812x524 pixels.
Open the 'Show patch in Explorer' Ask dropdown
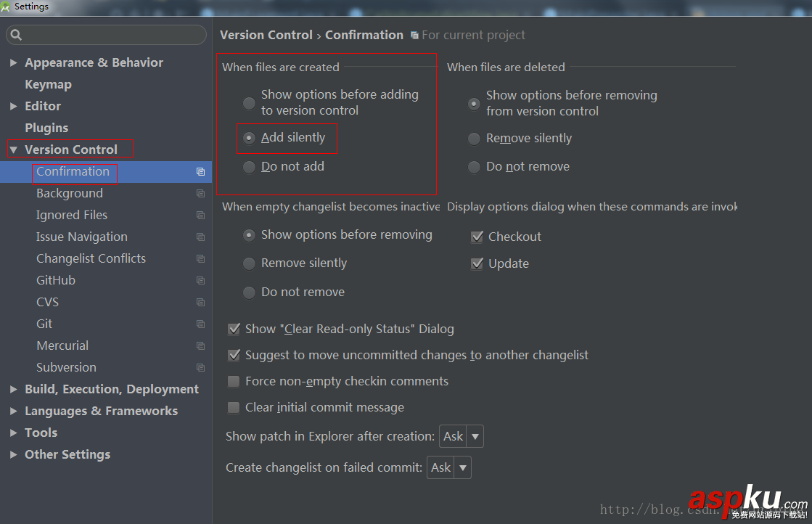475,436
